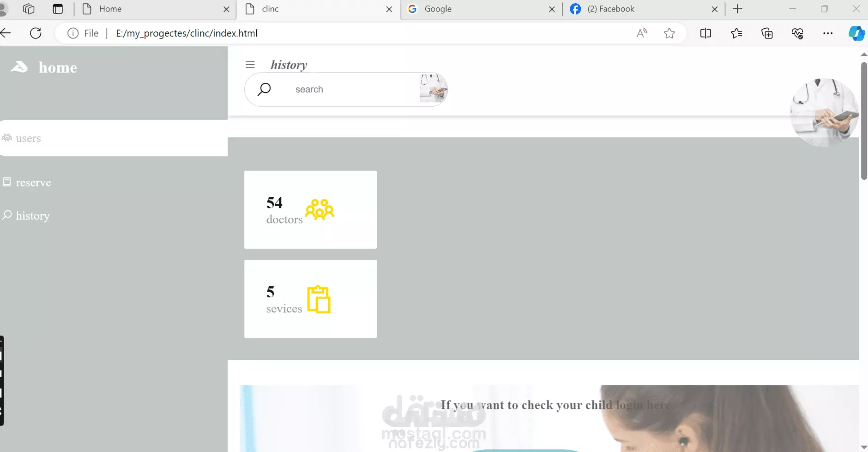The image size is (868, 452).
Task: Click the search magnifier icon
Action: [264, 89]
